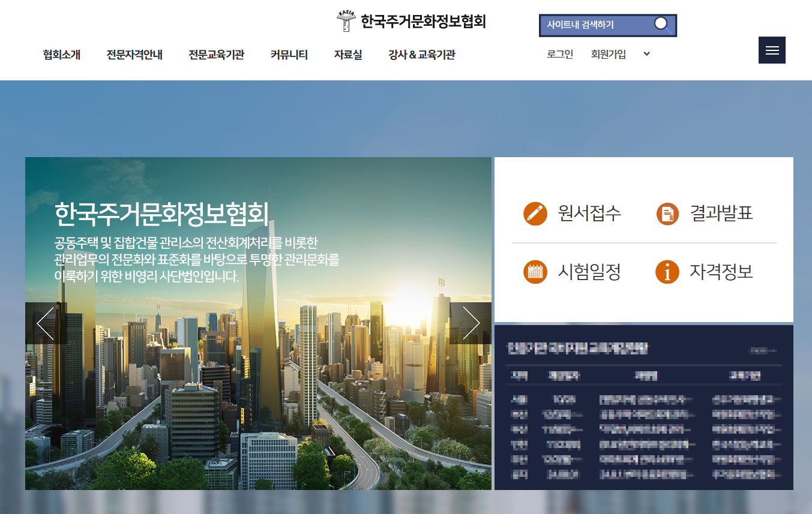Open the 커뮤니티 menu
812x514 pixels.
[289, 55]
